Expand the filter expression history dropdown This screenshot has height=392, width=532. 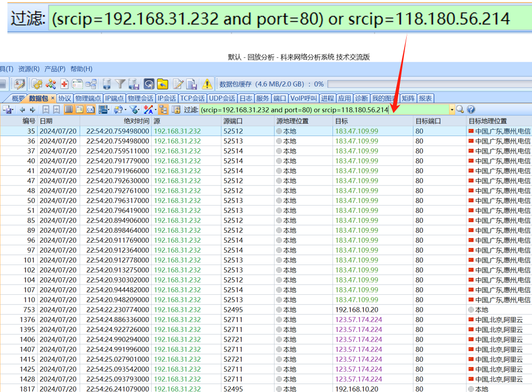coord(452,110)
